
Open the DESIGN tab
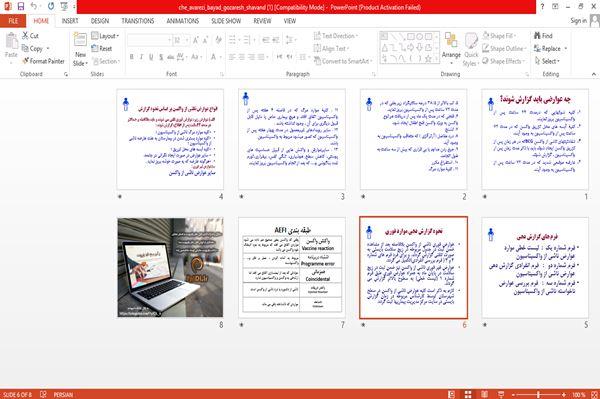[x=100, y=21]
